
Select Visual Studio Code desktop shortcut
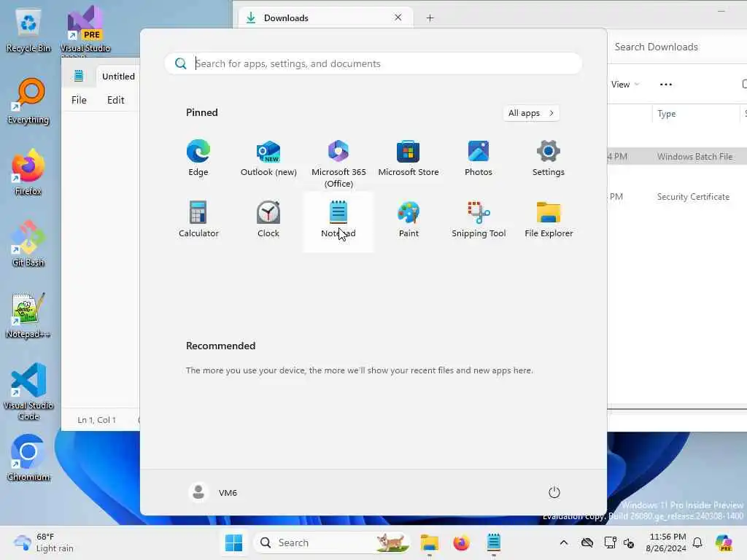click(x=28, y=392)
